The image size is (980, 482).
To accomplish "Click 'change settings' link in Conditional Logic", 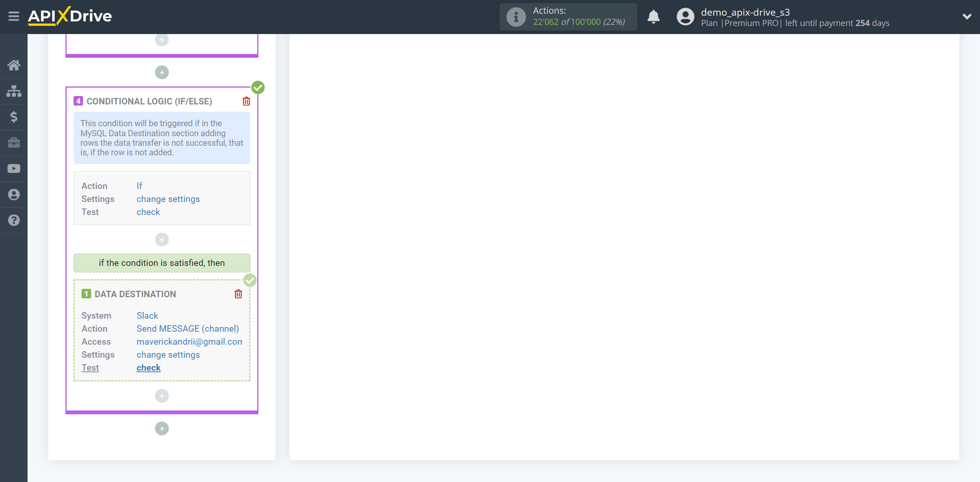I will (168, 199).
